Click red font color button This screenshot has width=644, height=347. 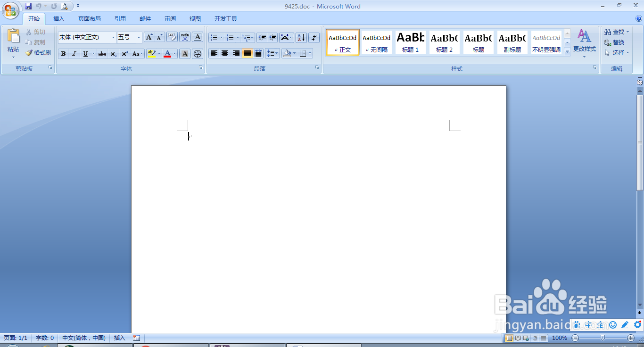coord(167,54)
